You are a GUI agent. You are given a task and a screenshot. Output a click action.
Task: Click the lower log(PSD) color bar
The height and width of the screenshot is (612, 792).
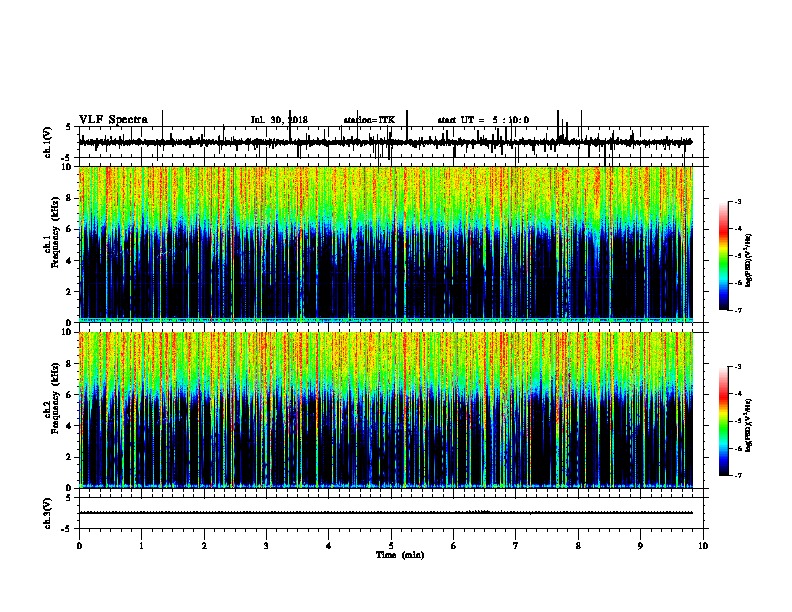(x=724, y=421)
